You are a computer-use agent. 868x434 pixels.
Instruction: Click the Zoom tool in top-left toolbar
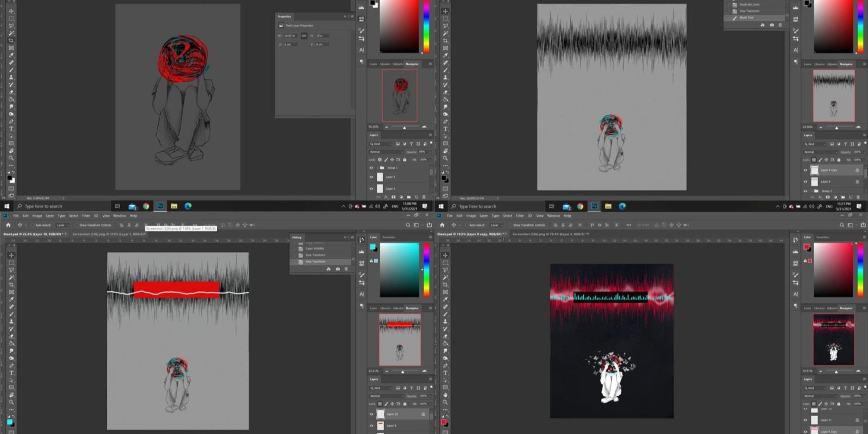11,158
